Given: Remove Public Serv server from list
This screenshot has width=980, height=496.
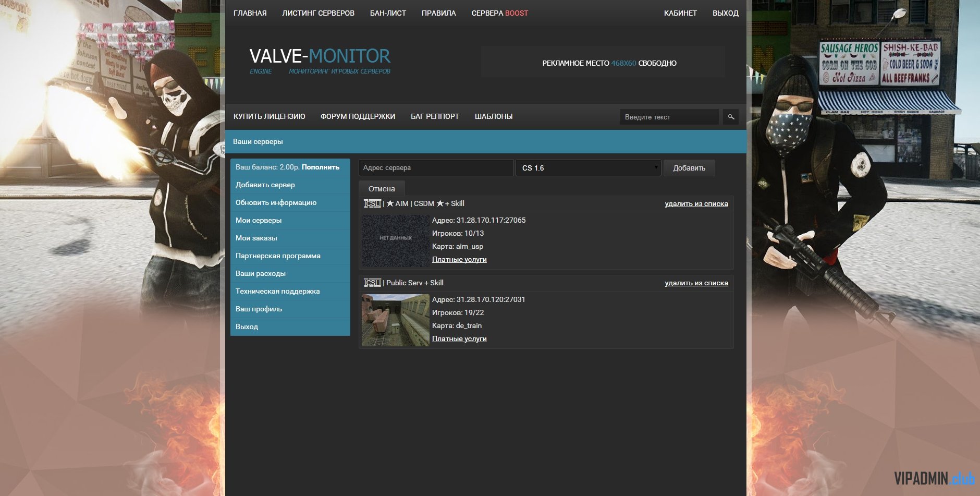Looking at the screenshot, I should tap(696, 283).
